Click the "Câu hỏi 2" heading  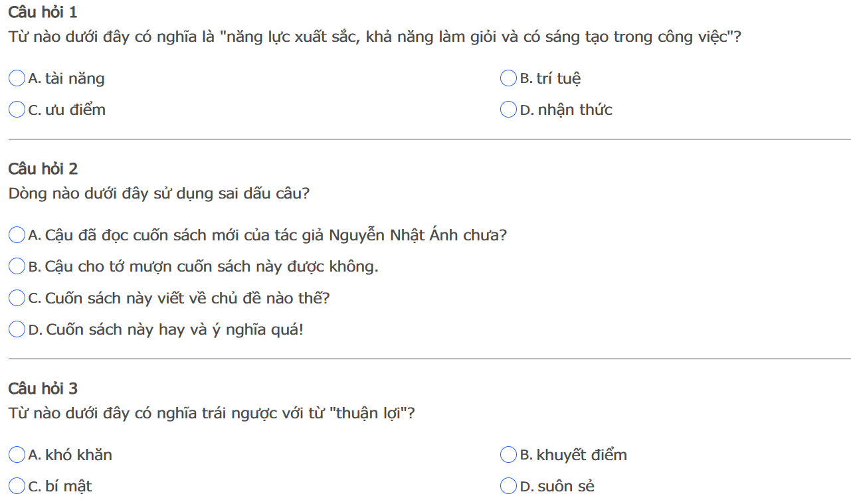[x=43, y=169]
